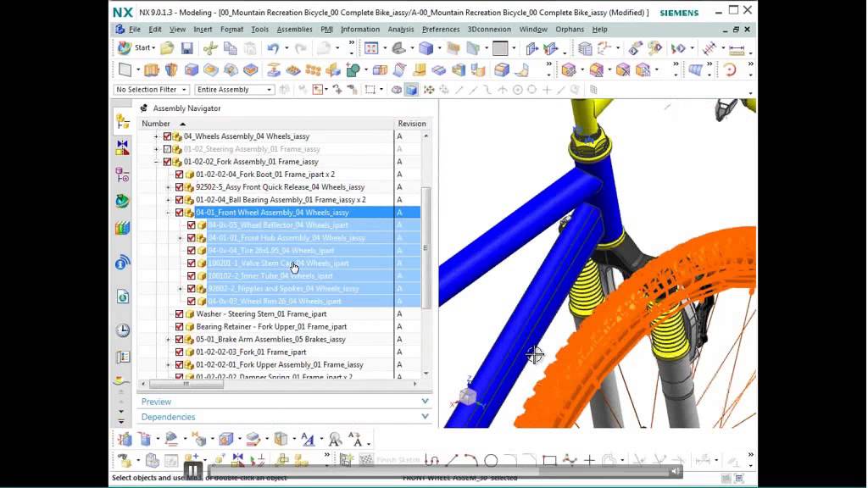Select 01-02-04_Ball Bearing Assembly row
This screenshot has width=868, height=488.
click(x=281, y=200)
